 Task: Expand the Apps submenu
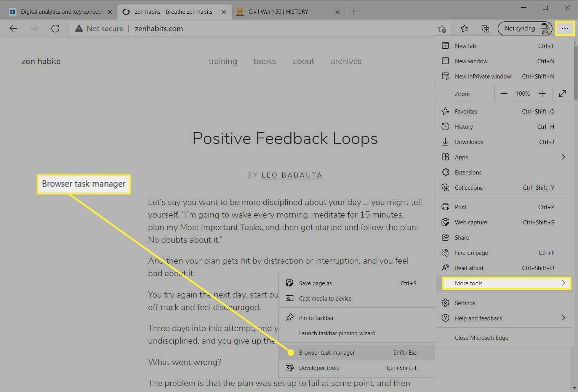(x=504, y=157)
